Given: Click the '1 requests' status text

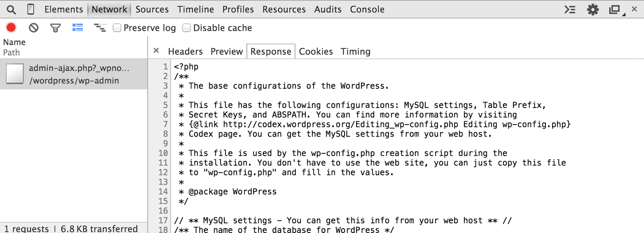Looking at the screenshot, I should coord(27,229).
